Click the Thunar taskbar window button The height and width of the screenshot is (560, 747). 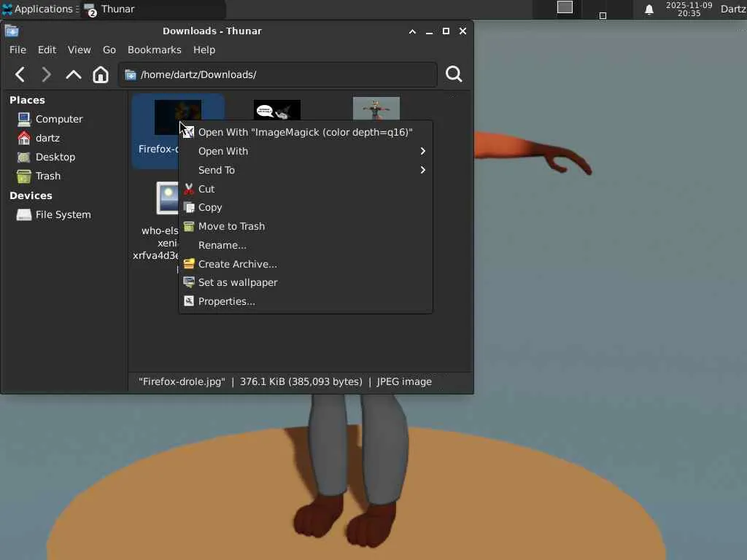click(x=109, y=9)
